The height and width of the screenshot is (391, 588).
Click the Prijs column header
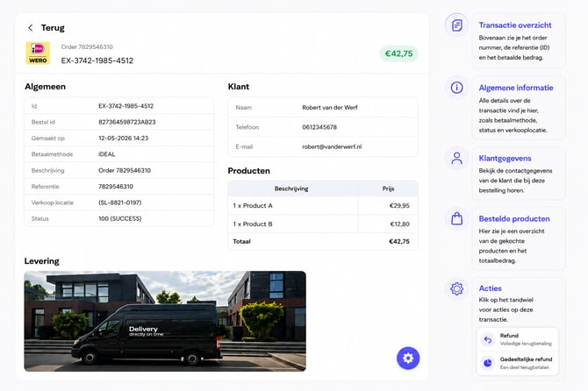pos(388,188)
